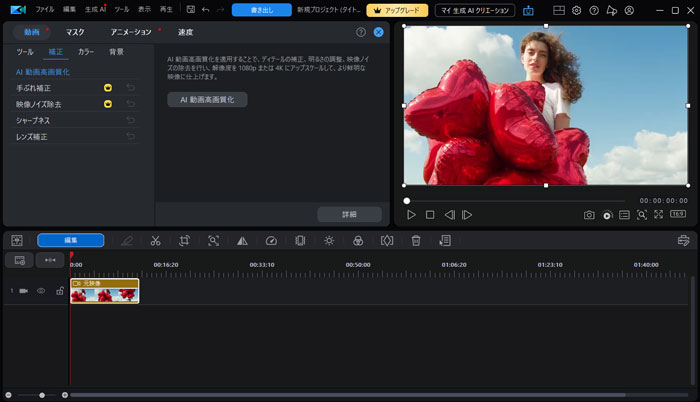Select the 動画 tab
This screenshot has height=402, width=700.
click(x=32, y=32)
